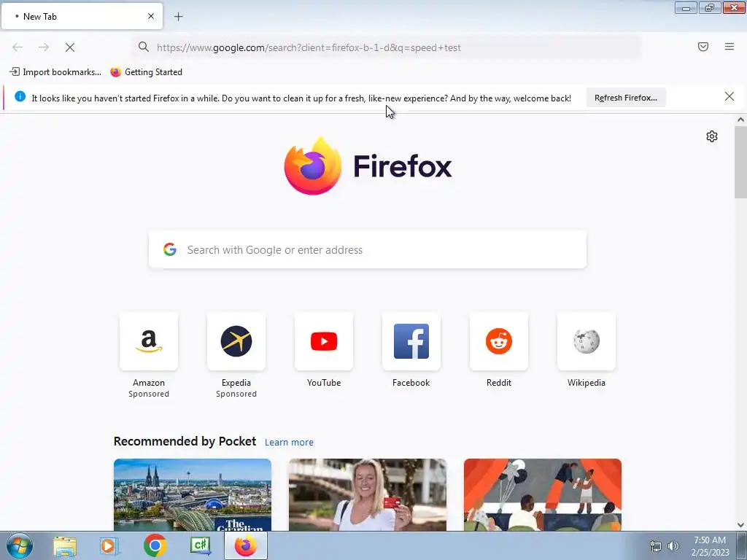
Task: Click the taskbar clock showing 7:50 AM
Action: pyautogui.click(x=710, y=546)
